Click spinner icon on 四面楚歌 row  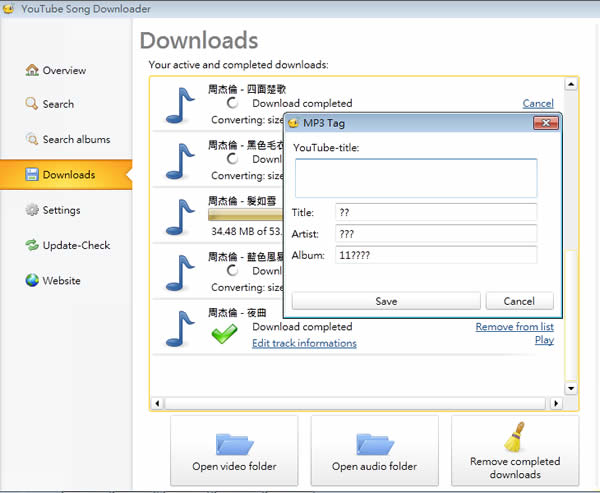[x=232, y=103]
